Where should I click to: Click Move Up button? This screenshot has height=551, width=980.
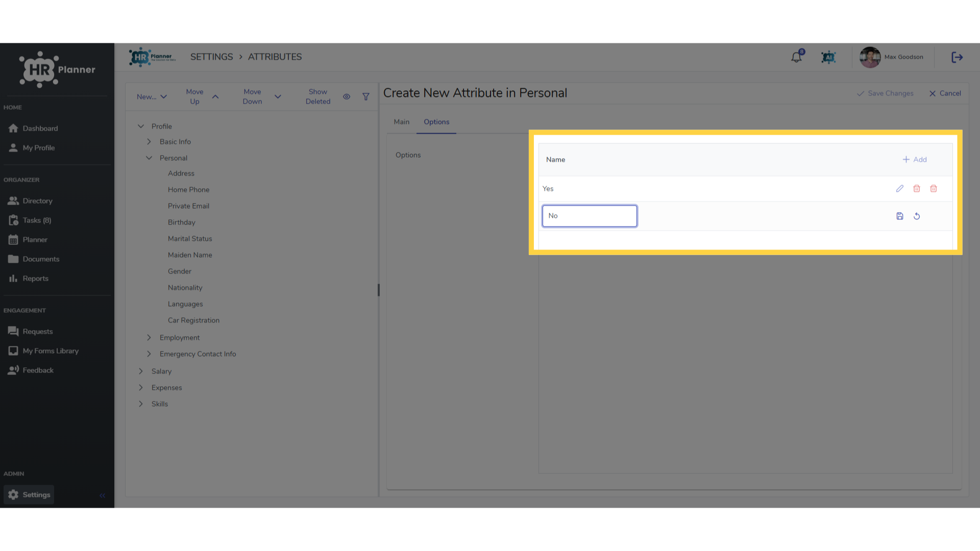click(202, 97)
